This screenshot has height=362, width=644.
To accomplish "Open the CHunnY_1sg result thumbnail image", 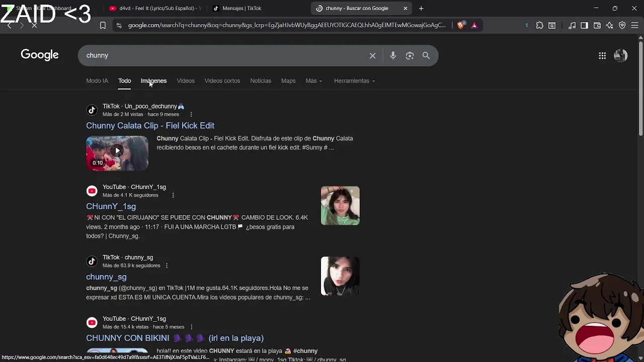I will [x=340, y=206].
